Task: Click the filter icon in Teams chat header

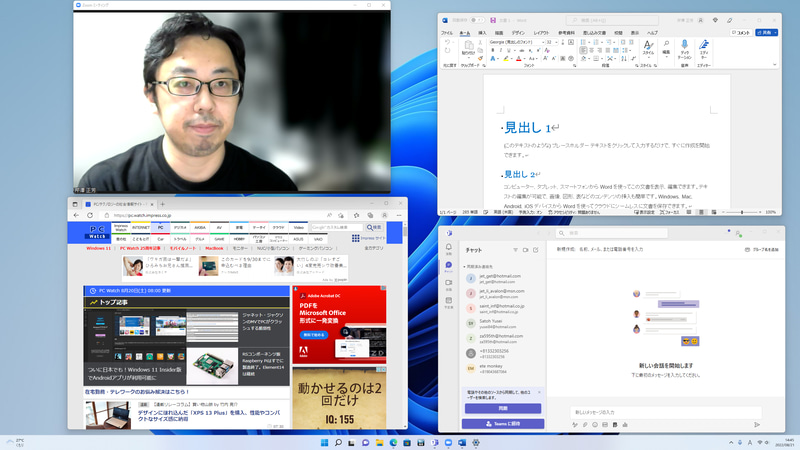Action: [x=515, y=250]
